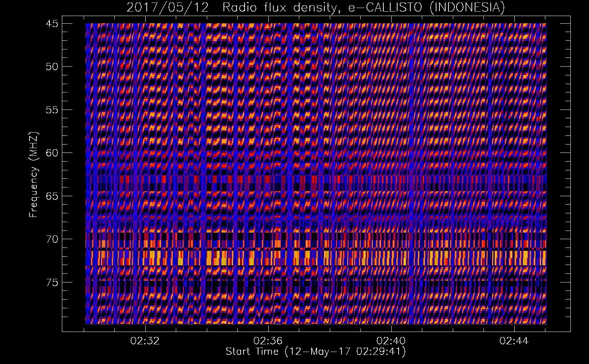
Task: Click the 02:32 time tick label
Action: (x=145, y=341)
